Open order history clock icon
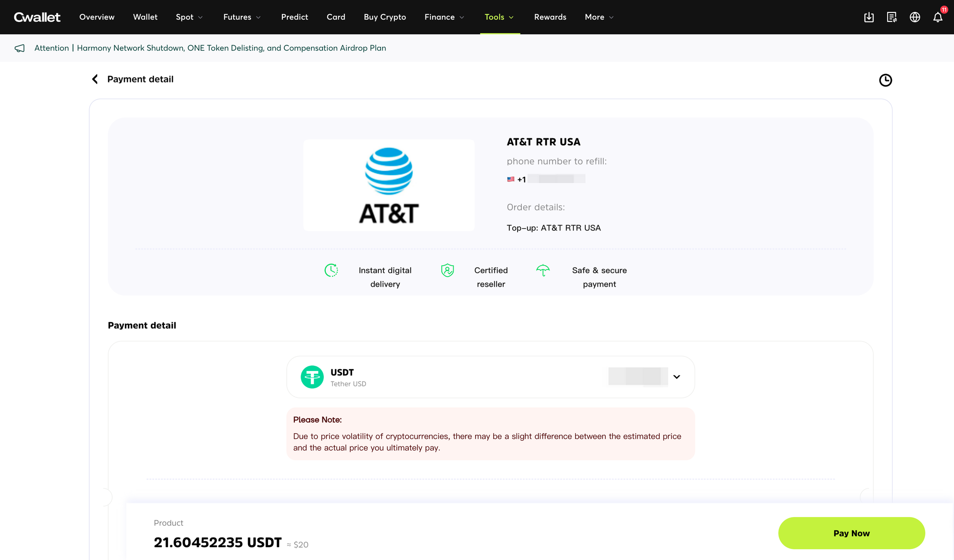 click(x=885, y=80)
